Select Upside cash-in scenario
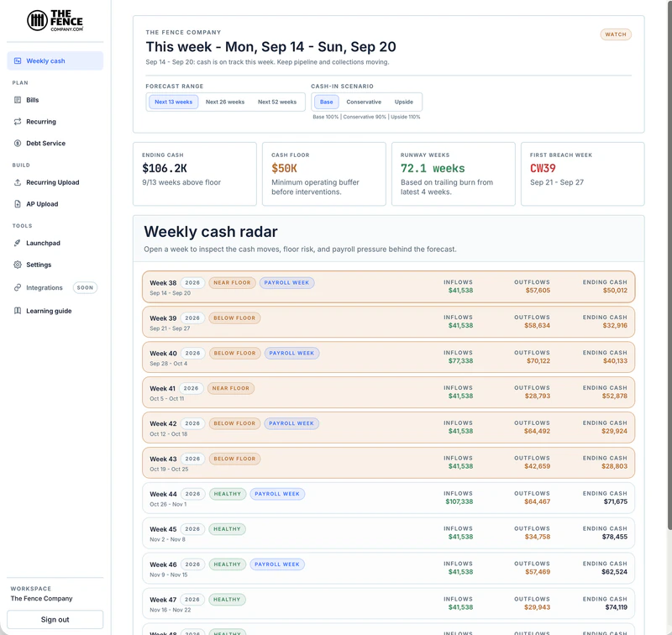672x635 pixels. click(404, 102)
